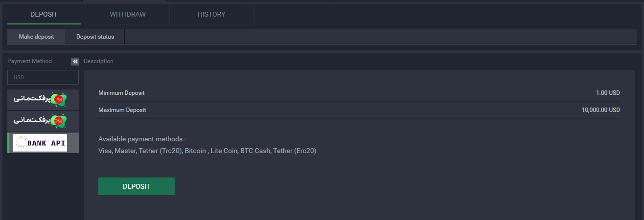This screenshot has width=644, height=220.
Task: Click the 10,000.00 USD maximum value
Action: tap(600, 110)
